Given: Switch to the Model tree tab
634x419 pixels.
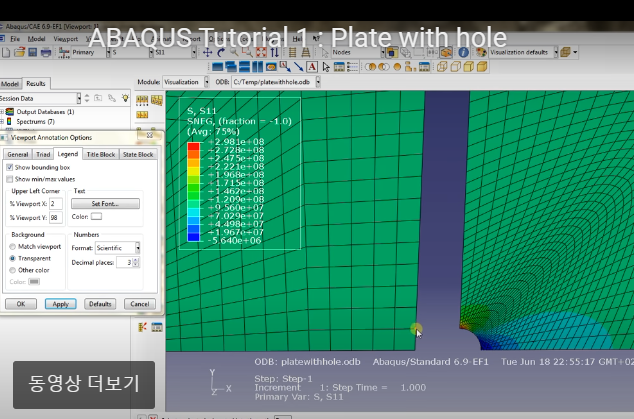Looking at the screenshot, I should pyautogui.click(x=10, y=84).
